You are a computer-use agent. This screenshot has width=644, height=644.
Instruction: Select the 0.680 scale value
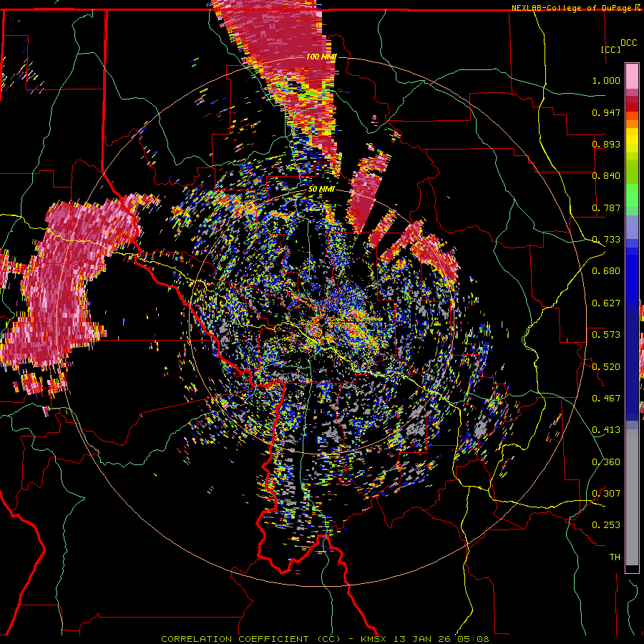click(606, 271)
